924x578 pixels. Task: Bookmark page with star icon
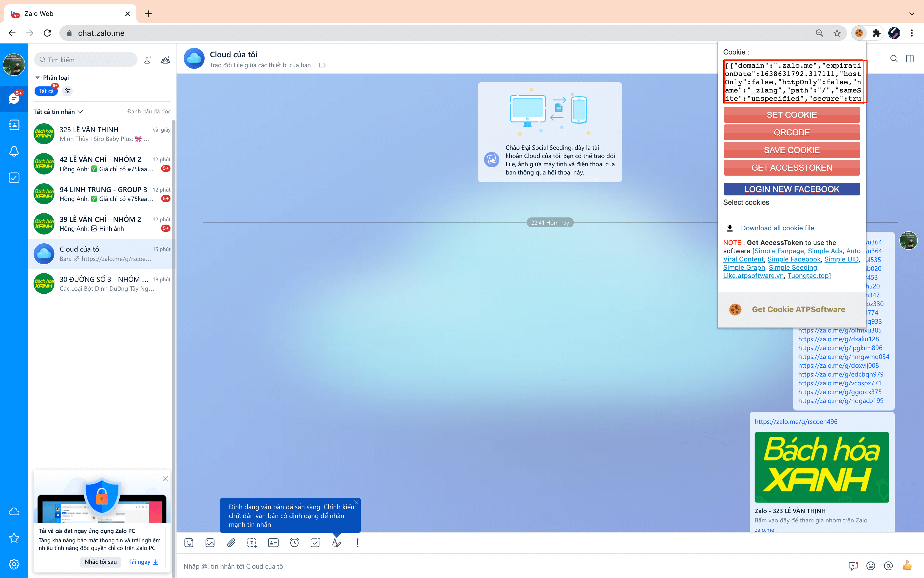click(837, 33)
